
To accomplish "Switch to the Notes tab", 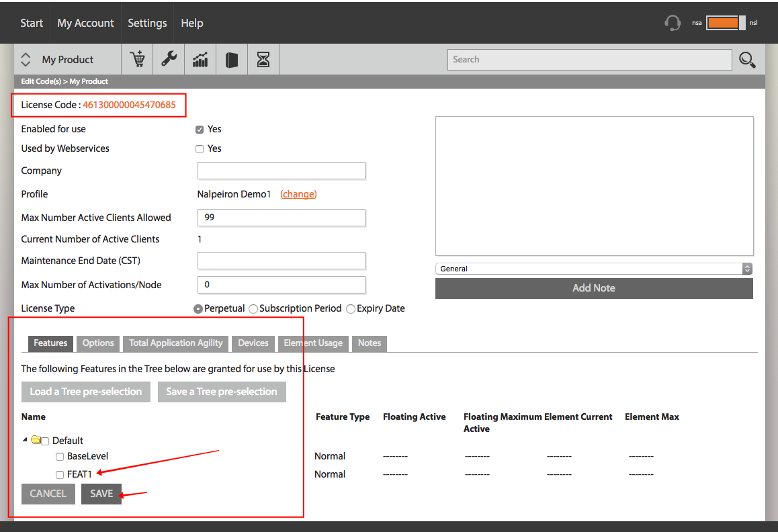I will [370, 343].
